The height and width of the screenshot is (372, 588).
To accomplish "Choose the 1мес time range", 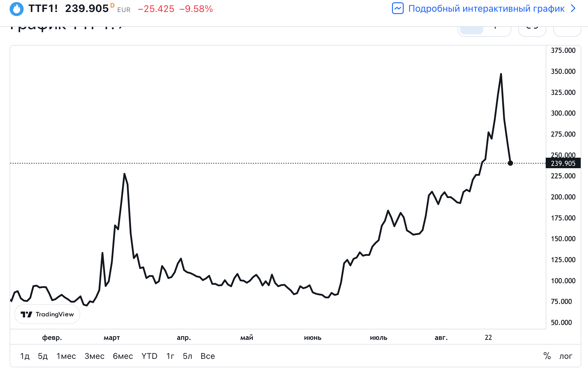I will tap(66, 356).
